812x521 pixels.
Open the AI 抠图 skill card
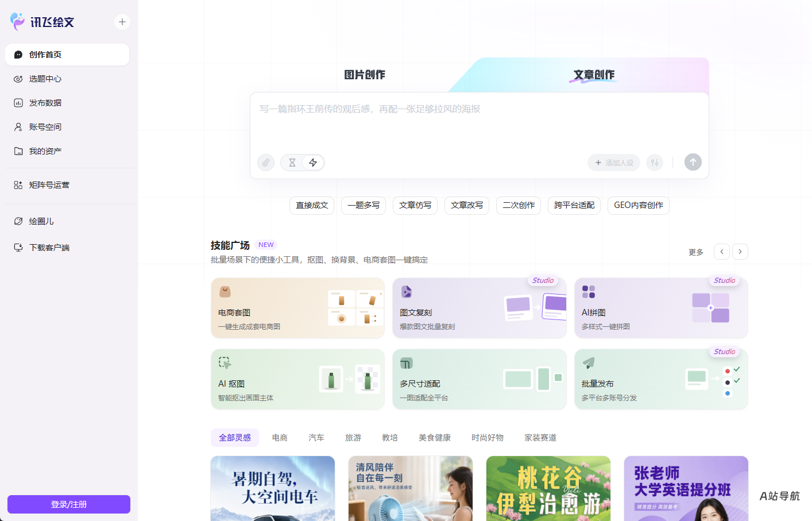pyautogui.click(x=297, y=379)
